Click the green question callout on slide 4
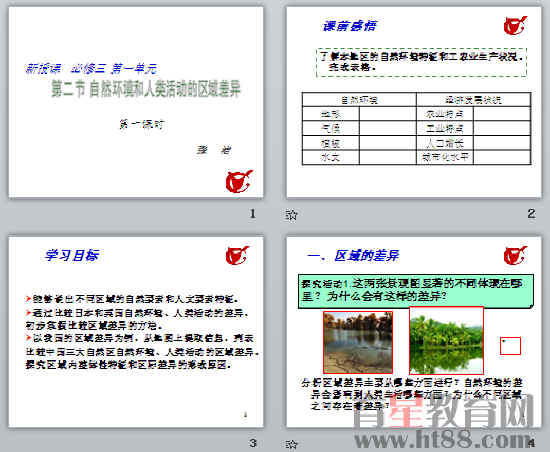The image size is (550, 452). pyautogui.click(x=416, y=291)
